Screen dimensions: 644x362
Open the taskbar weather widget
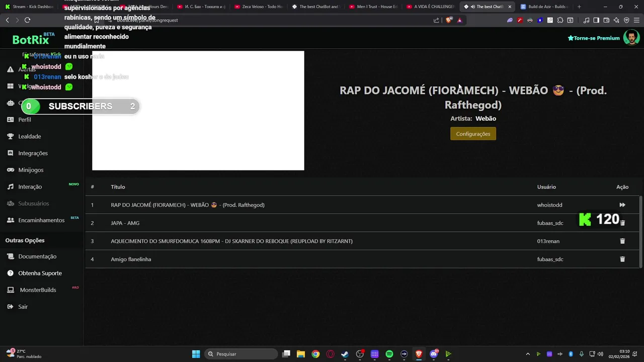(x=23, y=354)
